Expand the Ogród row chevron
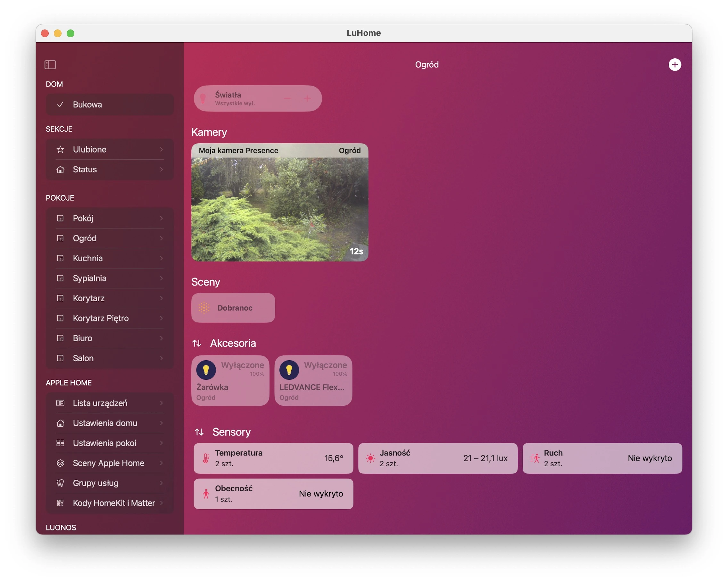The image size is (728, 582). pos(161,238)
